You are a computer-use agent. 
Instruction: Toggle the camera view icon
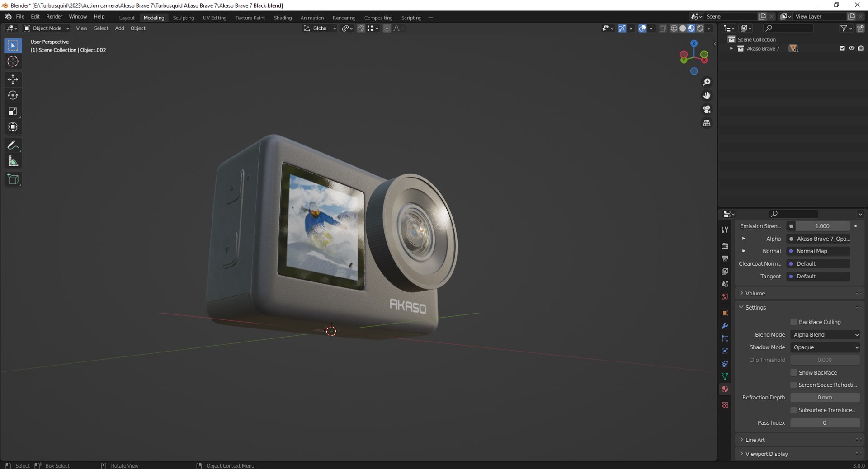tap(707, 109)
